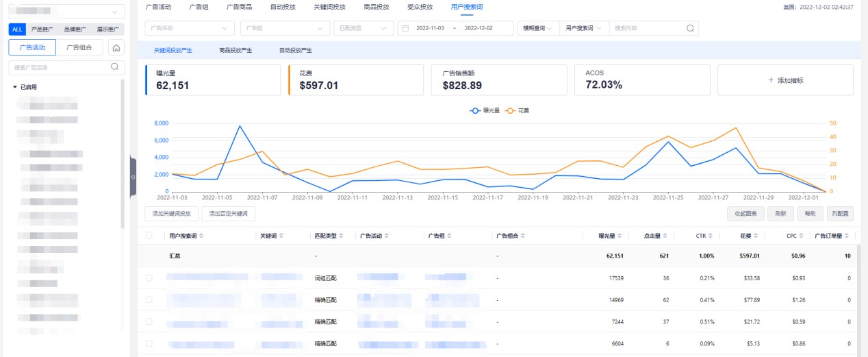
Task: Switch to the 受众投放 tab
Action: point(420,6)
